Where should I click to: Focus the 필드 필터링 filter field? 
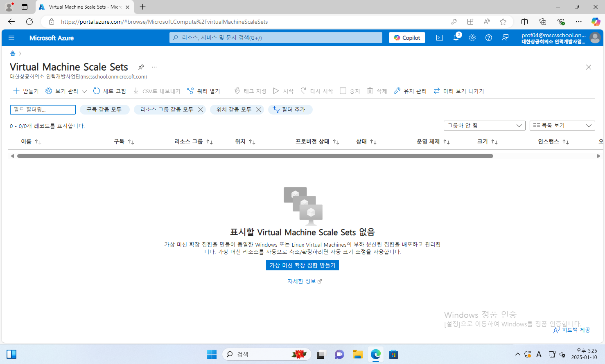[x=43, y=110]
